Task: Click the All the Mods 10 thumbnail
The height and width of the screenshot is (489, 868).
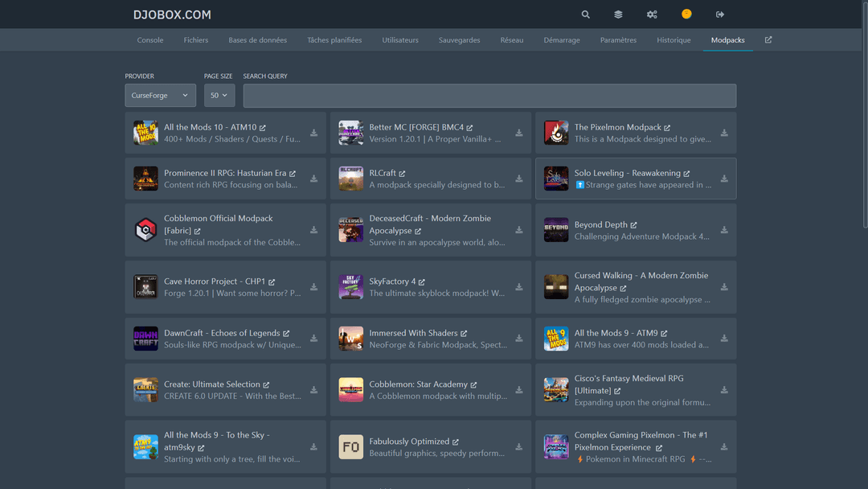Action: (145, 133)
